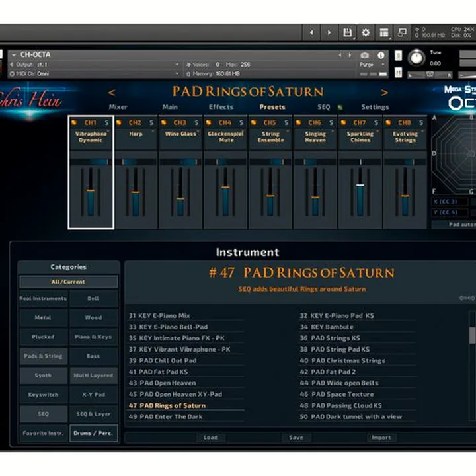The width and height of the screenshot is (476, 476).
Task: Select the Piano & Keys category
Action: coord(93,337)
